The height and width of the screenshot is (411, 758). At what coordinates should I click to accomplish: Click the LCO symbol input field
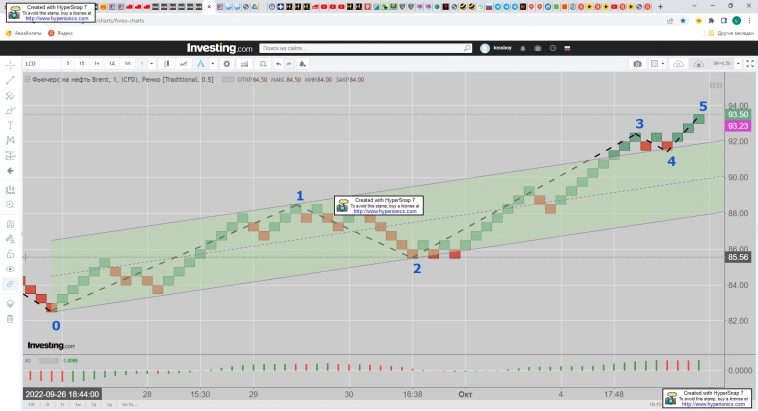pos(30,63)
